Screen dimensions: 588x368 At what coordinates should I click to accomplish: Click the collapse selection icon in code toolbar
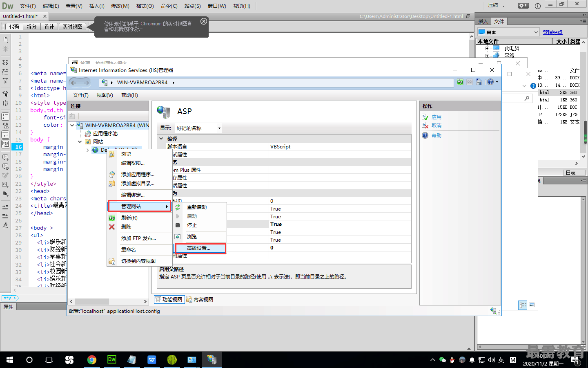coord(5,72)
